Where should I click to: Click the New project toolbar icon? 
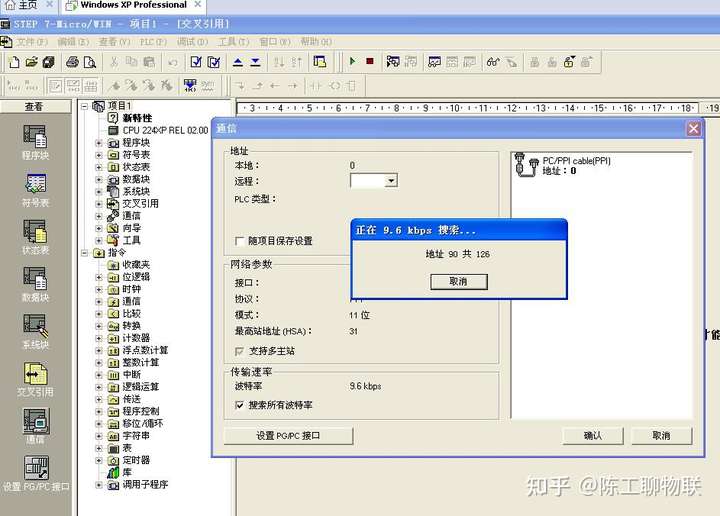coord(14,62)
